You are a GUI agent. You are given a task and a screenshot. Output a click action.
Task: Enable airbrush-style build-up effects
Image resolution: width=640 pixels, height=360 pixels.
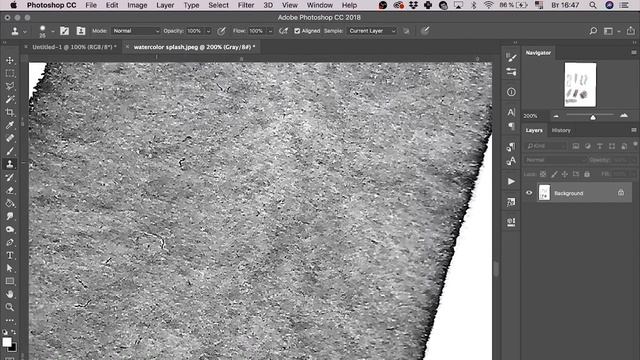point(283,31)
